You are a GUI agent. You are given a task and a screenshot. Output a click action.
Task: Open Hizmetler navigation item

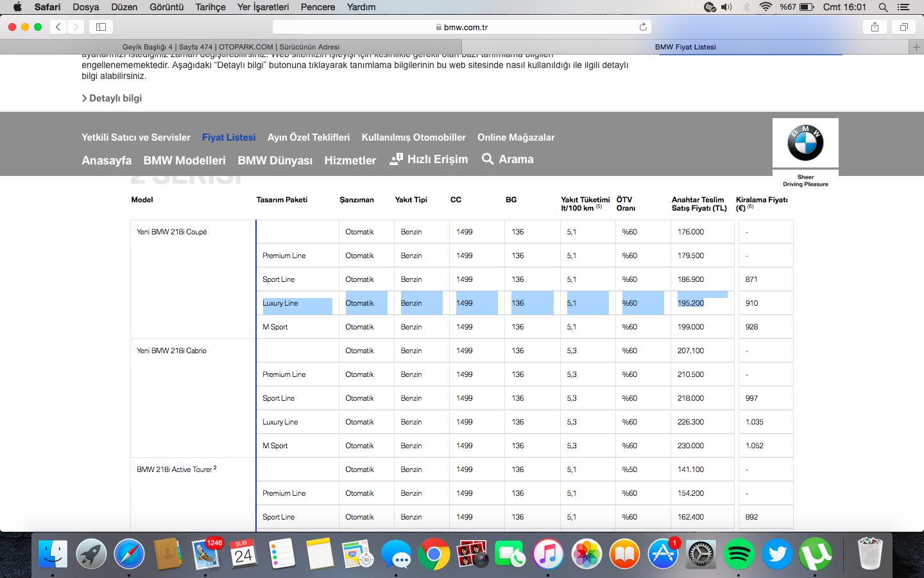click(x=350, y=161)
